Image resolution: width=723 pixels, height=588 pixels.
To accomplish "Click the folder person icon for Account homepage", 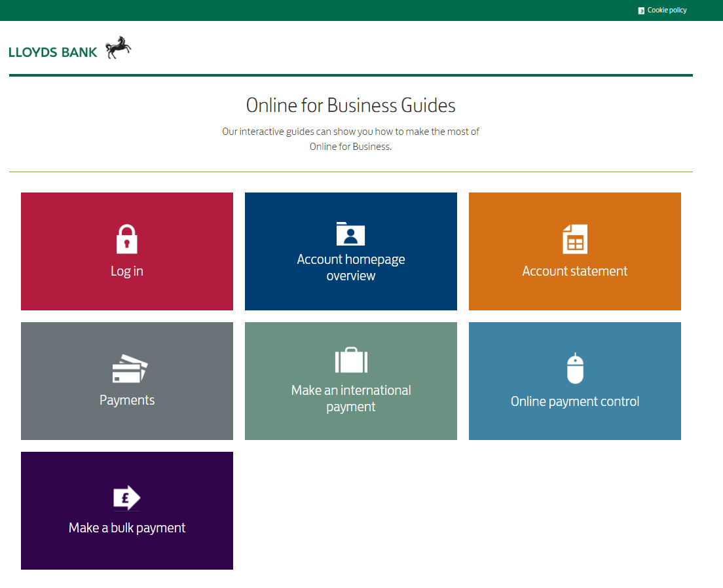I will 350,234.
